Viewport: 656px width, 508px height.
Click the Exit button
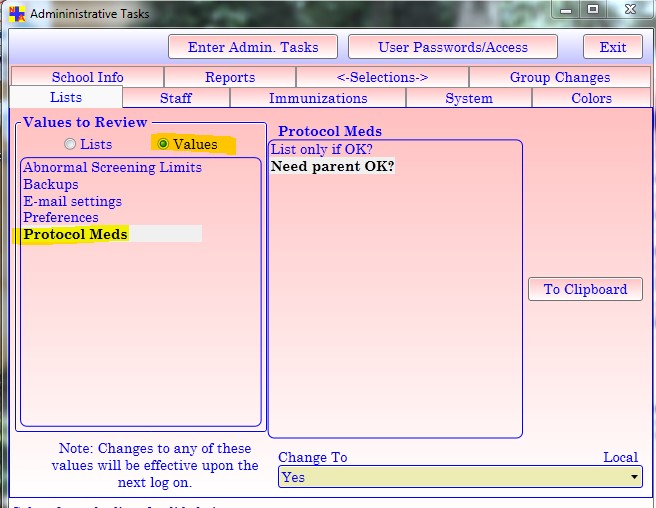coord(612,47)
